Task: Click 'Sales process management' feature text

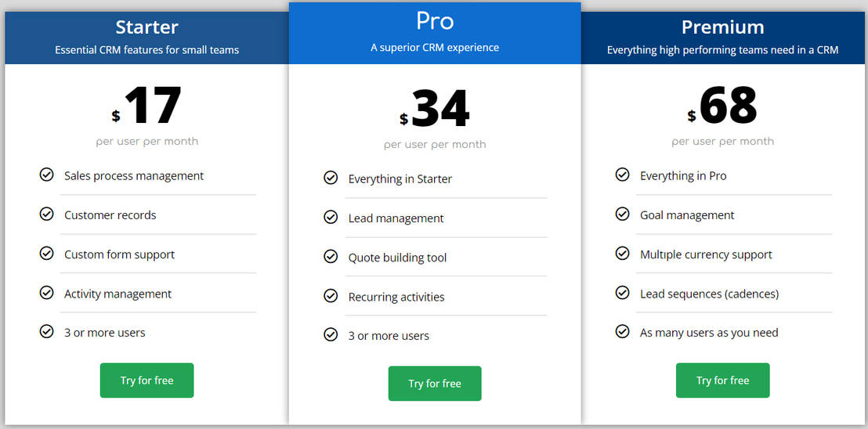Action: [x=134, y=176]
